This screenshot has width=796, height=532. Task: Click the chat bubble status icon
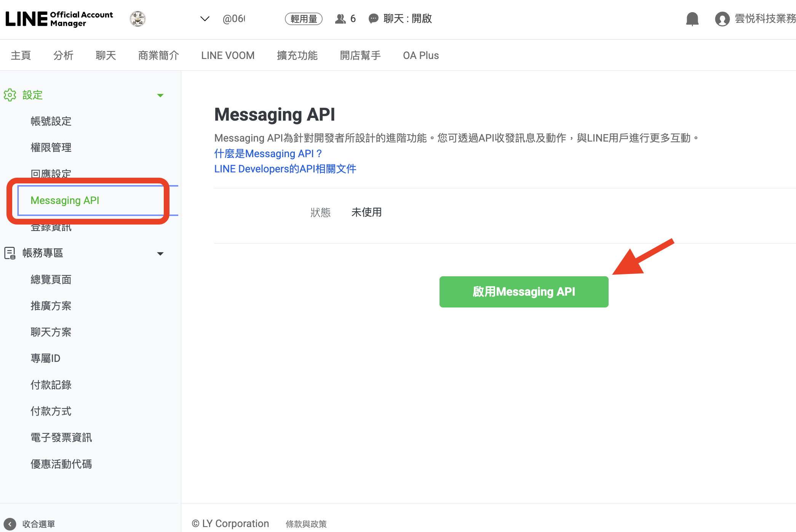click(x=374, y=19)
